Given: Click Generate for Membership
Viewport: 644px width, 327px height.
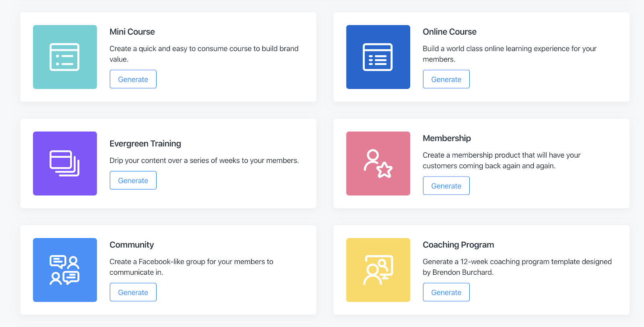Looking at the screenshot, I should (x=446, y=186).
